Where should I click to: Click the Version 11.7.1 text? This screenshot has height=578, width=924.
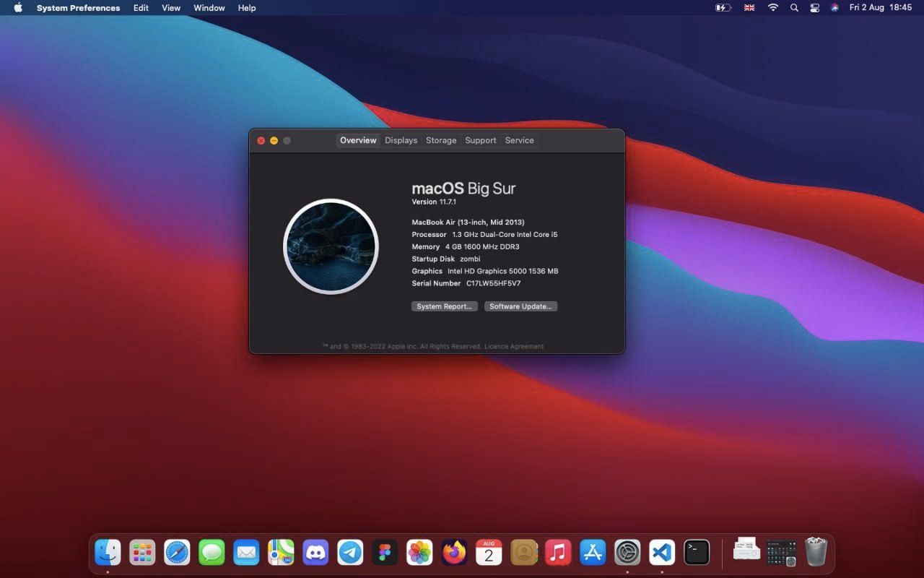(x=434, y=202)
